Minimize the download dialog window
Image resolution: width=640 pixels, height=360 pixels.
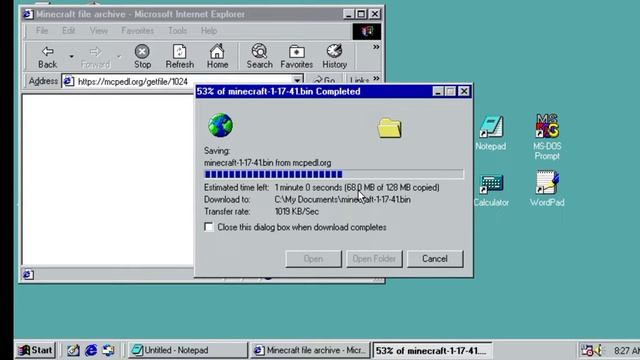(x=438, y=91)
